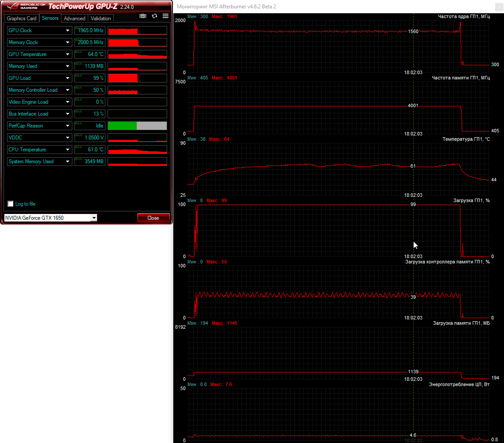Open the Advanced tab
The height and width of the screenshot is (443, 504).
pos(75,19)
